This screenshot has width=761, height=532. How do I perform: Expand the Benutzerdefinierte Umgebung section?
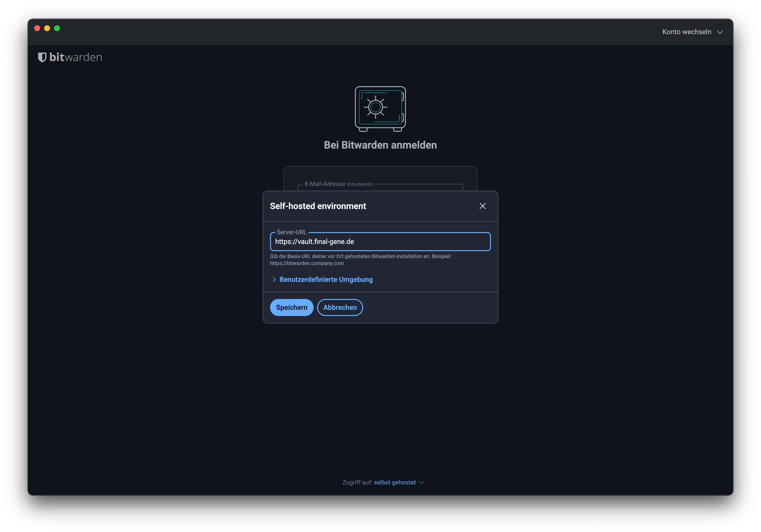326,279
